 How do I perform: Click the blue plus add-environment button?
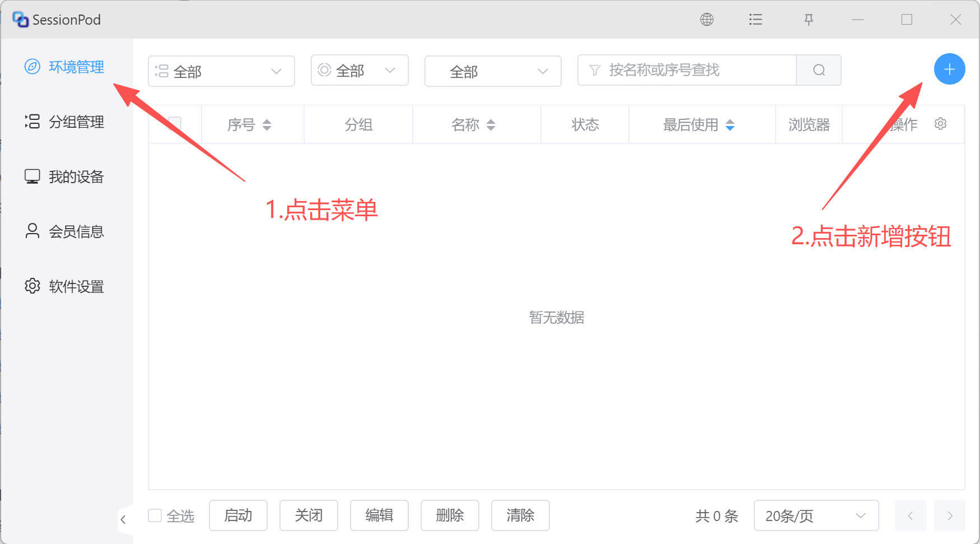point(949,69)
